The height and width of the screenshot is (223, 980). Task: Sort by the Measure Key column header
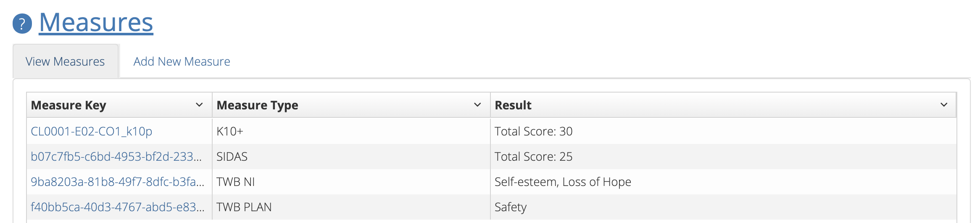[68, 105]
